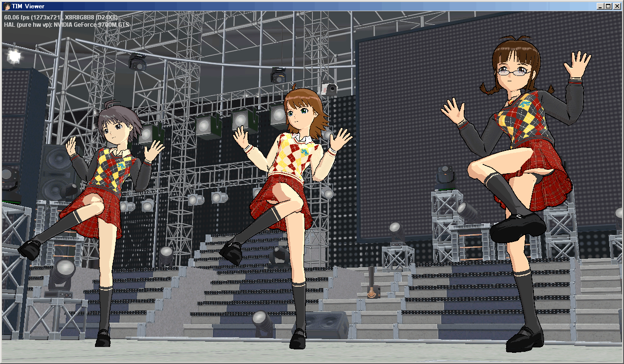Click the "TIM Viewer" title text
Image resolution: width=624 pixels, height=364 pixels.
28,6
